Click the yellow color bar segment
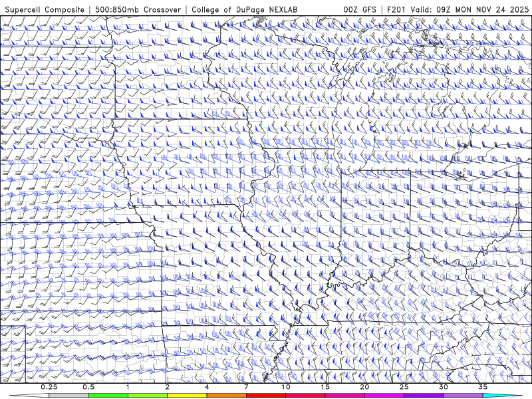Image resolution: width=532 pixels, height=399 pixels. [x=187, y=396]
